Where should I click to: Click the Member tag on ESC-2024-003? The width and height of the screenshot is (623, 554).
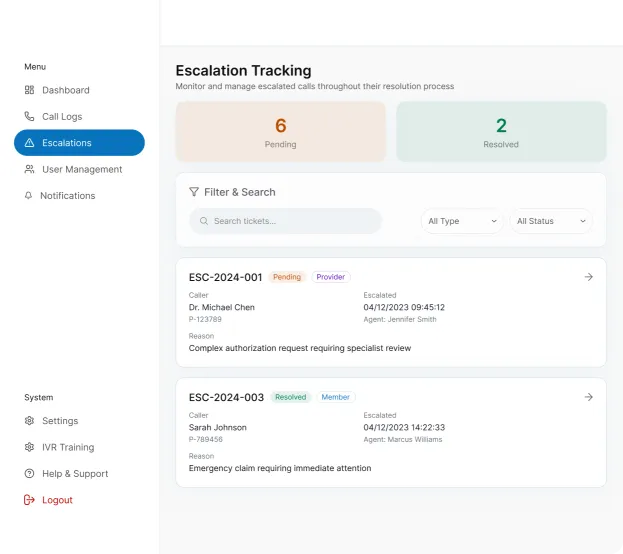[x=335, y=397]
